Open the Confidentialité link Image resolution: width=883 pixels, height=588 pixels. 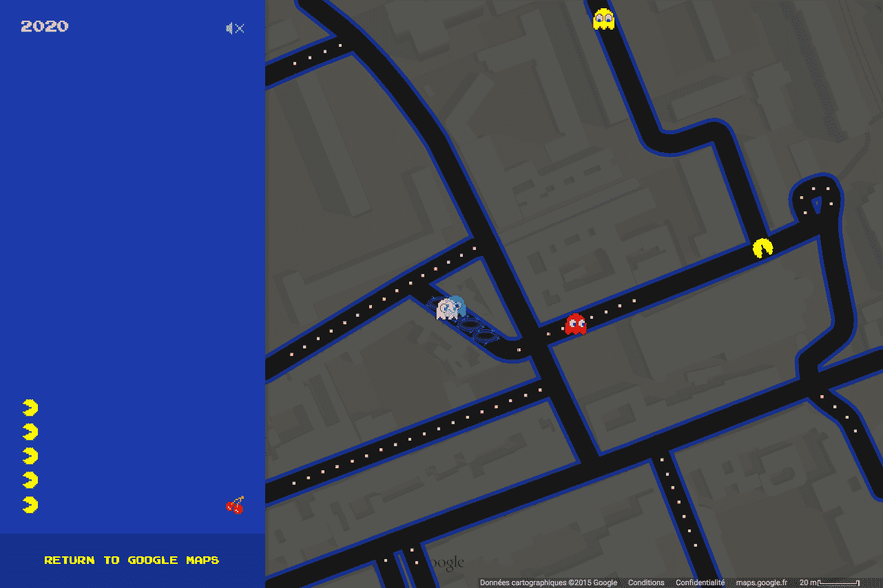(x=700, y=582)
